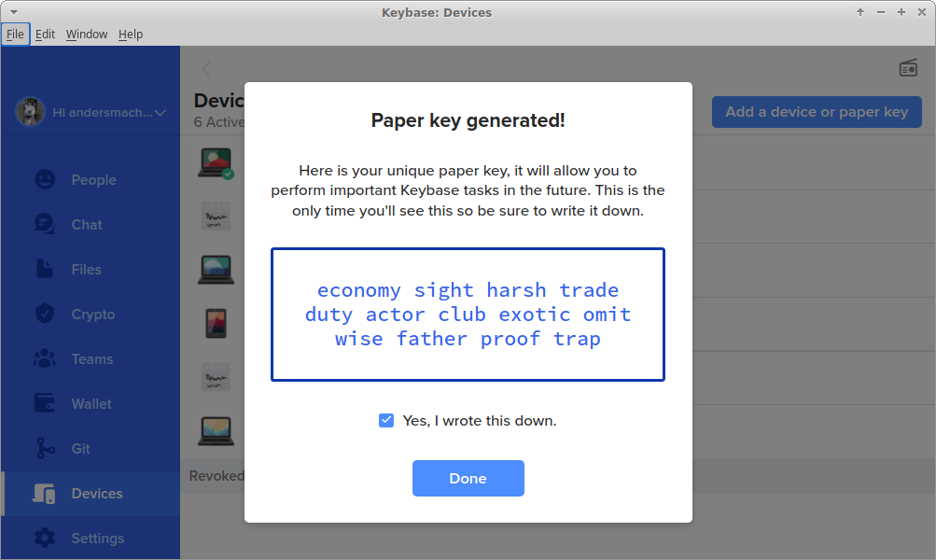
Task: Click "Add a device or paper key"
Action: pos(816,111)
